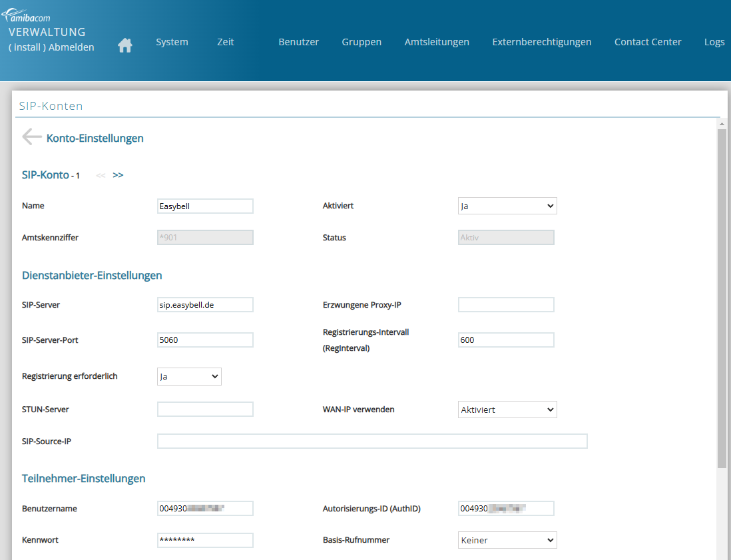The width and height of the screenshot is (731, 560).
Task: Click the back arrow beside Konto-Einstellungen
Action: (31, 137)
